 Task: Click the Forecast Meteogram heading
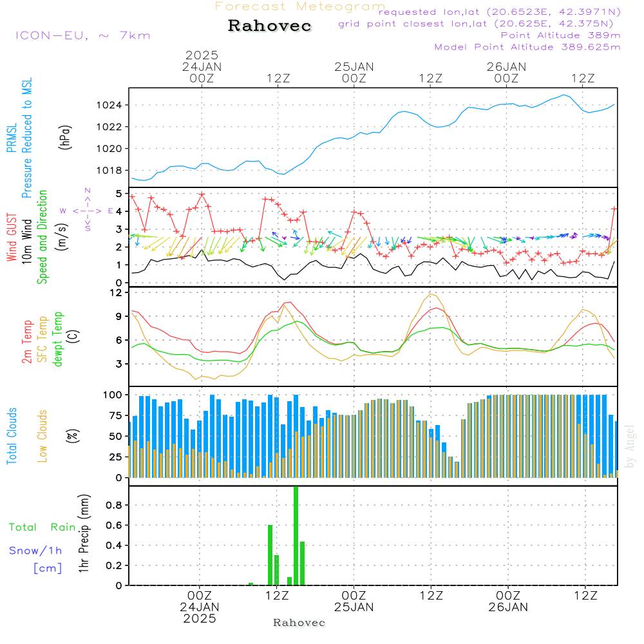[x=300, y=6]
